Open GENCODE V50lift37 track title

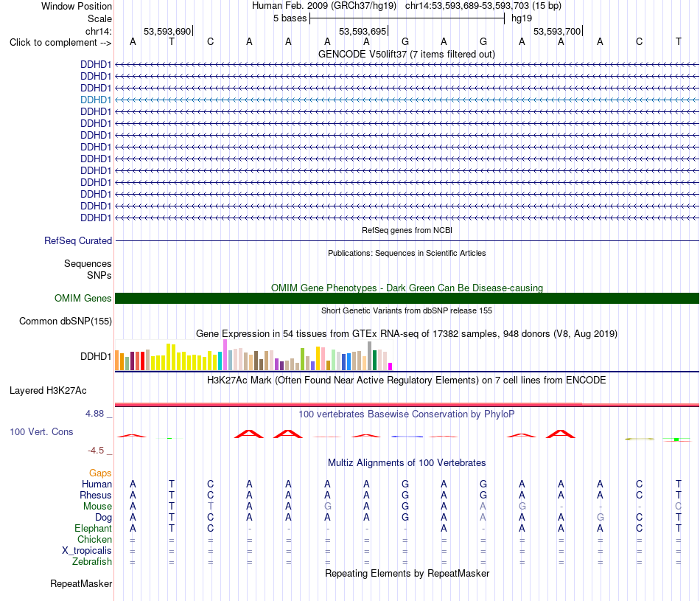407,54
